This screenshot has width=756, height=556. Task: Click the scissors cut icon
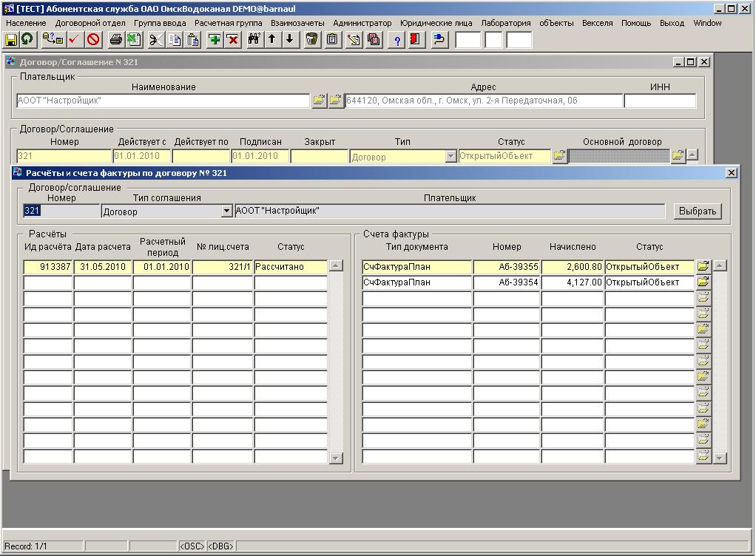click(x=156, y=40)
